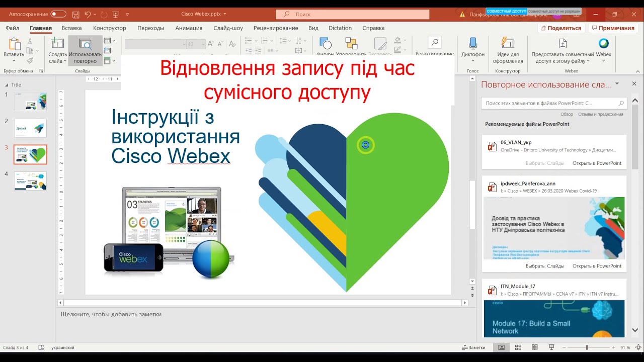Click the ITN_Module_17 file title
The width and height of the screenshot is (644, 362).
click(518, 287)
